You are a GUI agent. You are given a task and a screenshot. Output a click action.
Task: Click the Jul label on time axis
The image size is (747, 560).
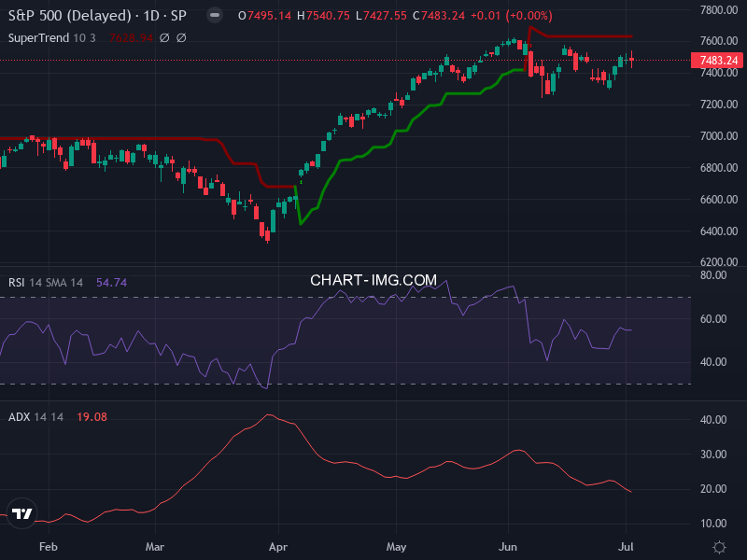[x=626, y=547]
